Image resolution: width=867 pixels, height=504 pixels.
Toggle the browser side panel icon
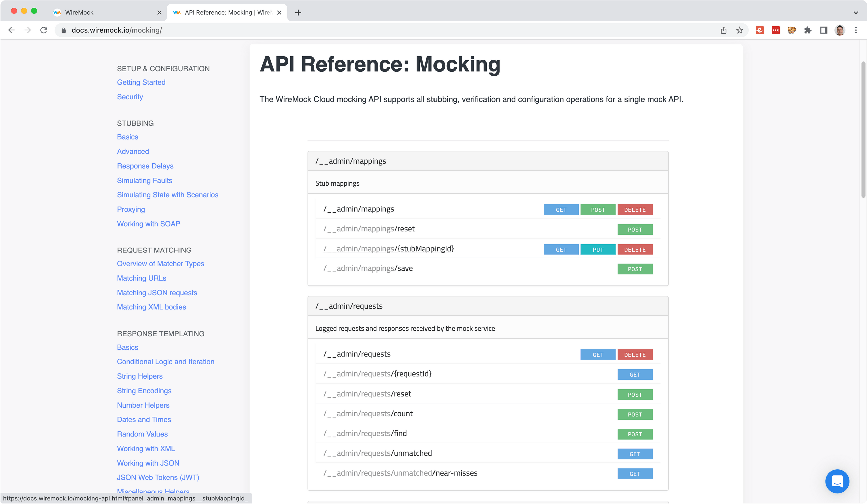tap(824, 30)
